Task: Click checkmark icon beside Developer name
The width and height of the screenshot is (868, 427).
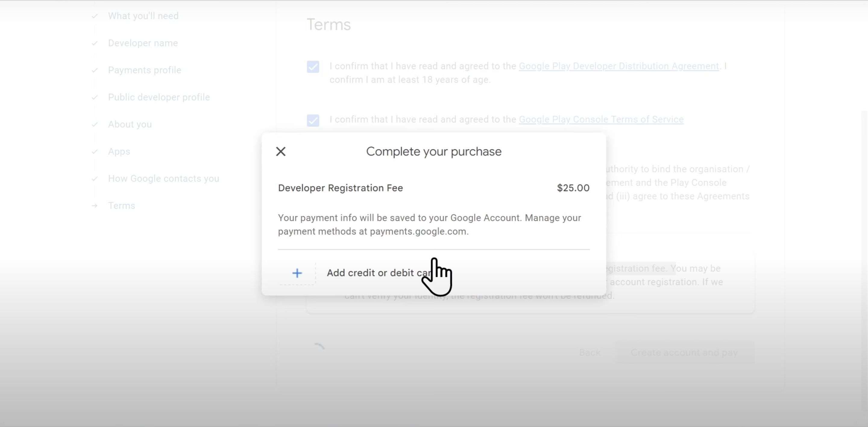Action: coord(95,43)
